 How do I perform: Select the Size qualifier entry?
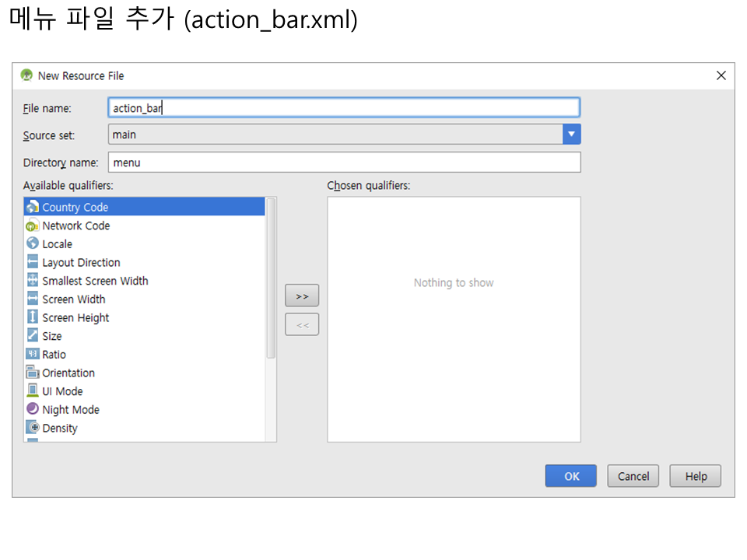52,336
